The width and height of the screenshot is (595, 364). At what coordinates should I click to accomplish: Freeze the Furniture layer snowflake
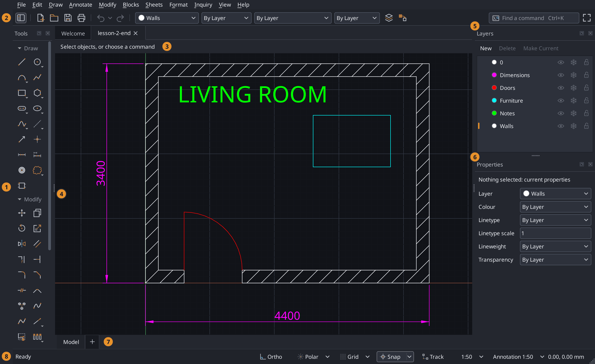[574, 101]
